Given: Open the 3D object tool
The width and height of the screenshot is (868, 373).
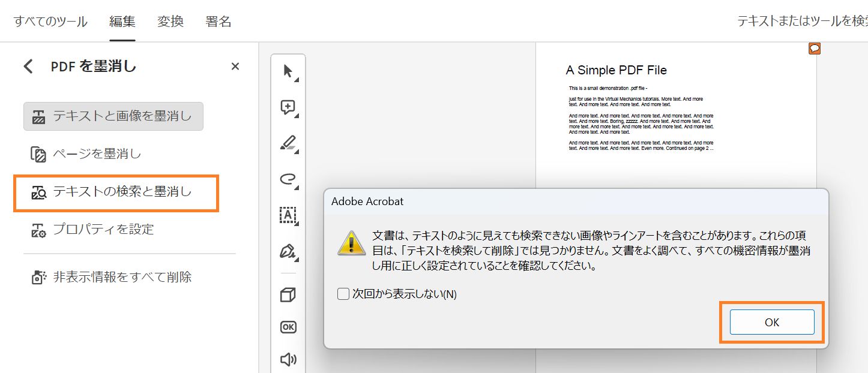Looking at the screenshot, I should [288, 294].
